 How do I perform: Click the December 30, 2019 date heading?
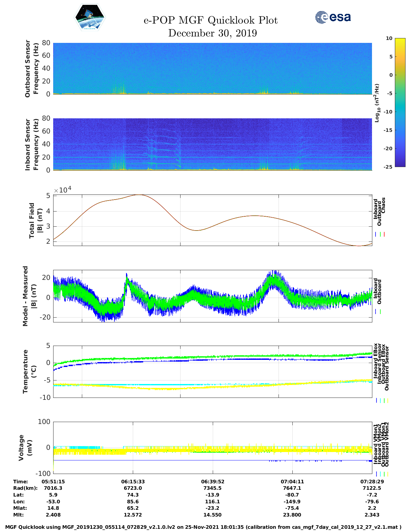tap(212, 33)
